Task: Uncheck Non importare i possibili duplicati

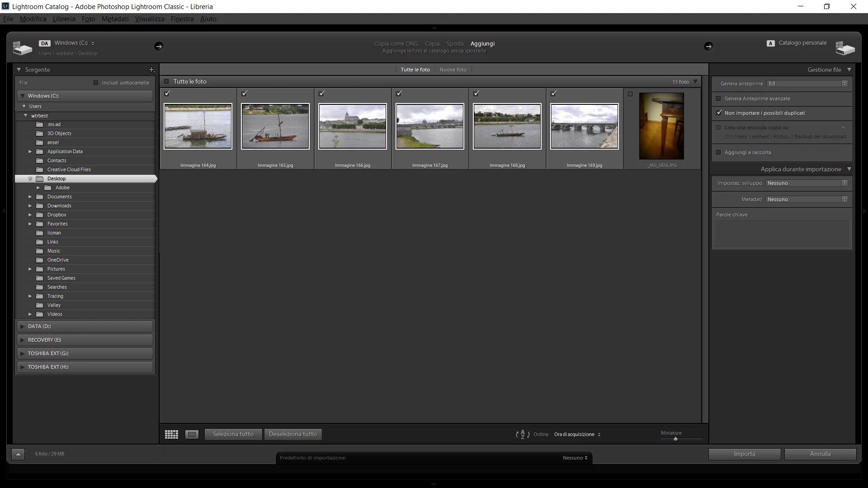Action: [719, 113]
